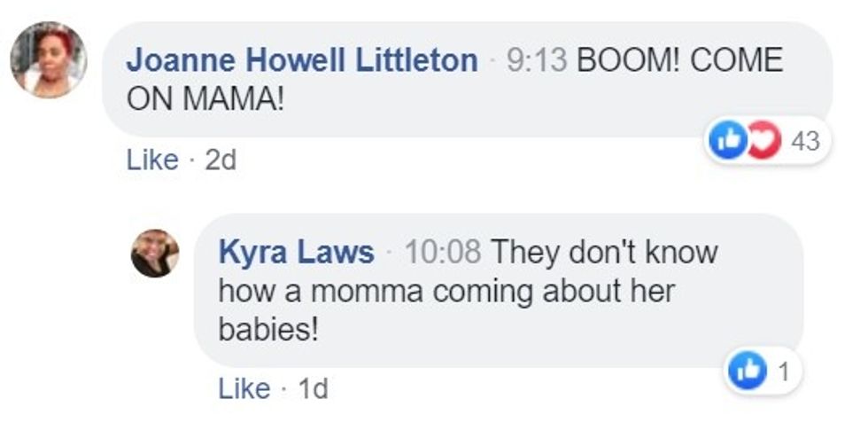Jump to video timestamp 9:13
The width and height of the screenshot is (868, 422).
tap(537, 60)
